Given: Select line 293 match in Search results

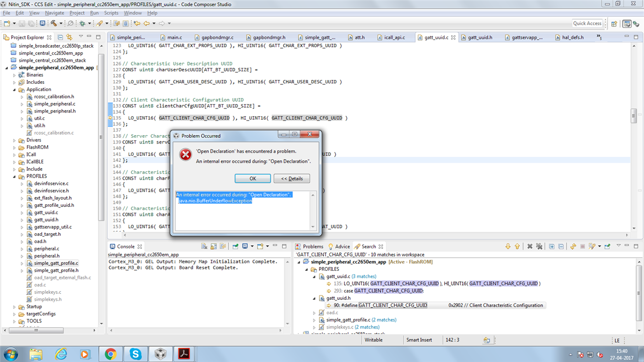Looking at the screenshot, I should point(379,291).
